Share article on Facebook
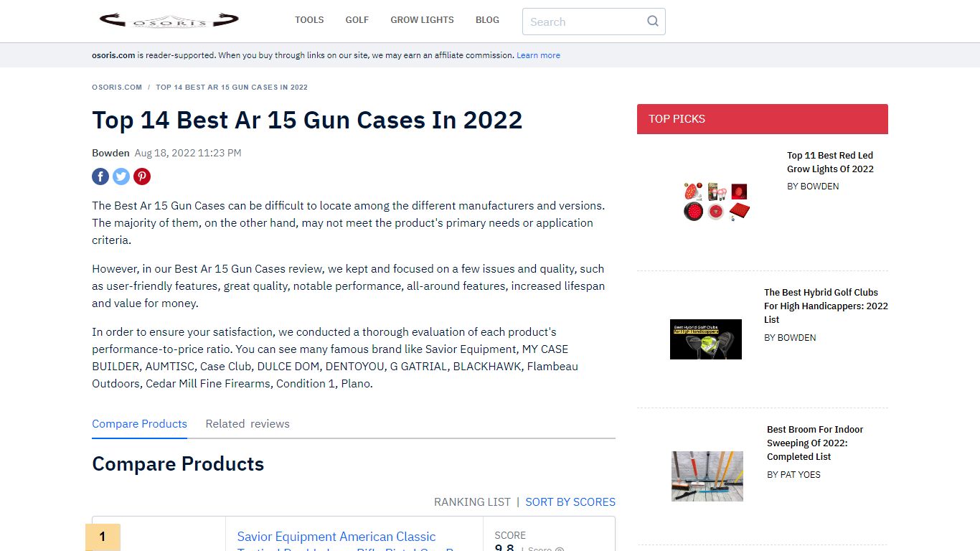Image resolution: width=980 pixels, height=551 pixels. point(100,176)
